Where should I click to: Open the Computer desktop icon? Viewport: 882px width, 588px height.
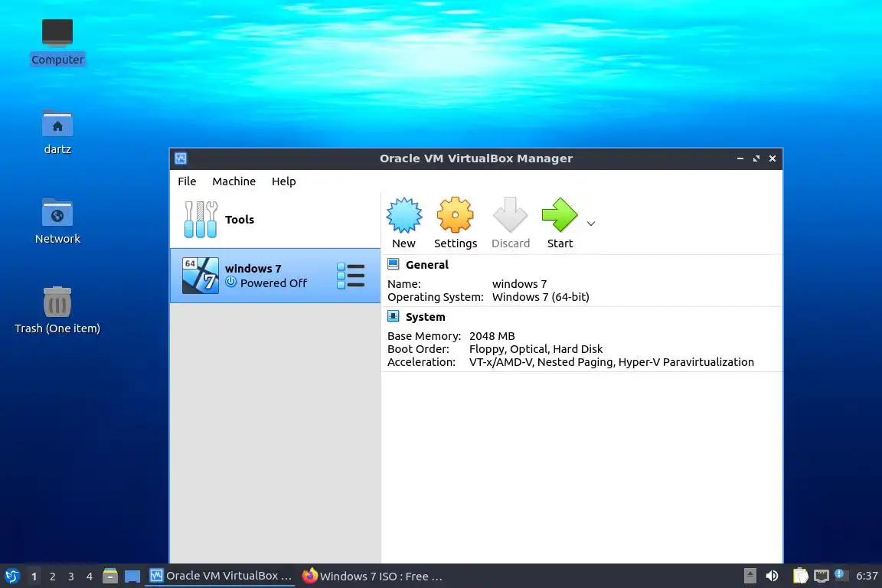57,41
